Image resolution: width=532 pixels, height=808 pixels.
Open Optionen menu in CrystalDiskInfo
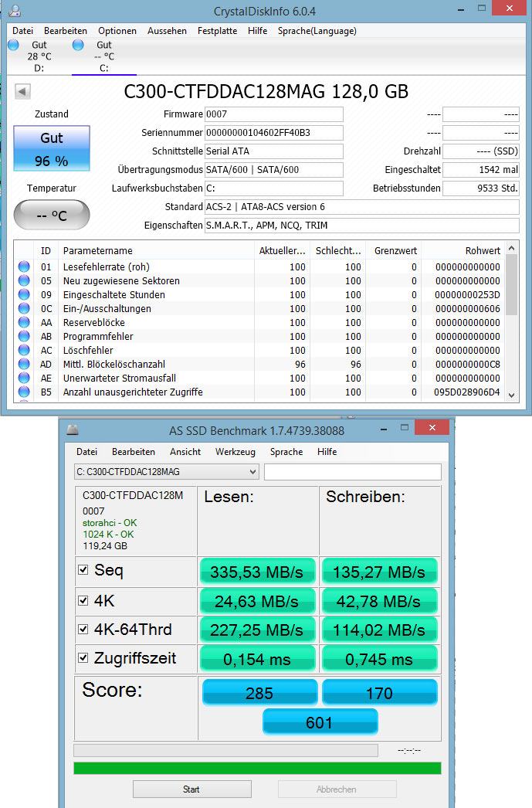click(117, 31)
